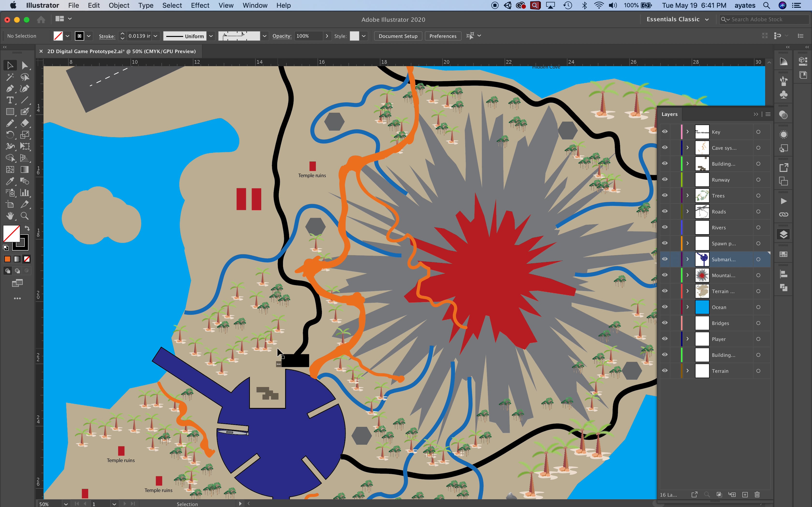Create a new layer in Layers panel
The image size is (812, 507).
pos(745,495)
